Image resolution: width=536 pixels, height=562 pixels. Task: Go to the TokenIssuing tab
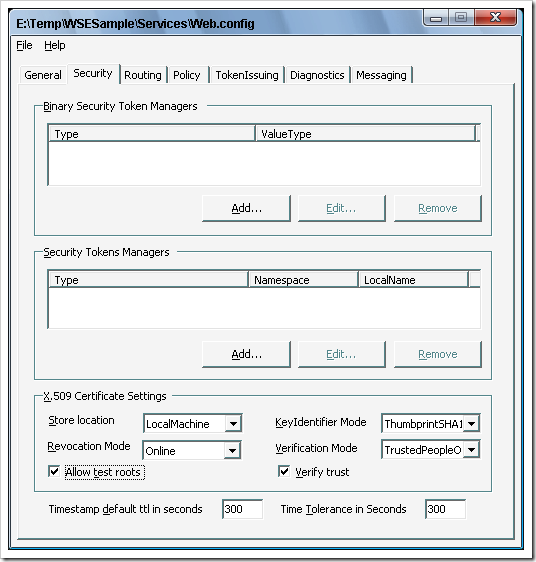[x=247, y=75]
